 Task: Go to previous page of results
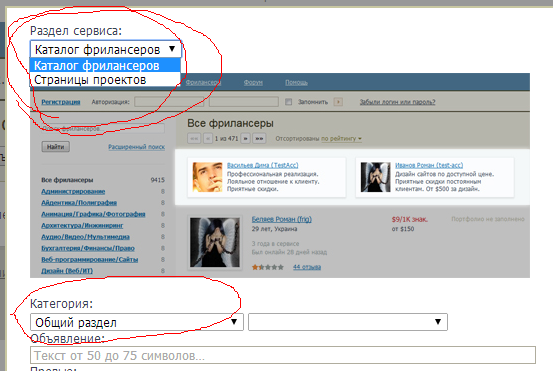[x=208, y=139]
